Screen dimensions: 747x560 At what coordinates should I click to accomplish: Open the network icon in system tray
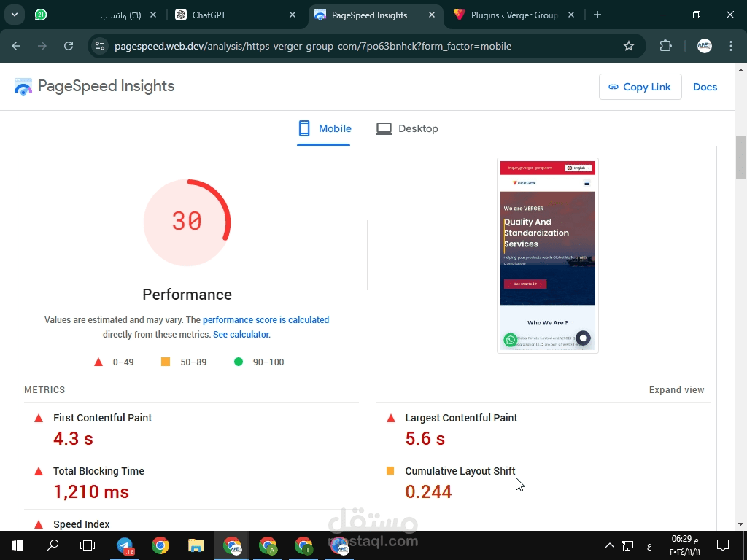pos(627,545)
